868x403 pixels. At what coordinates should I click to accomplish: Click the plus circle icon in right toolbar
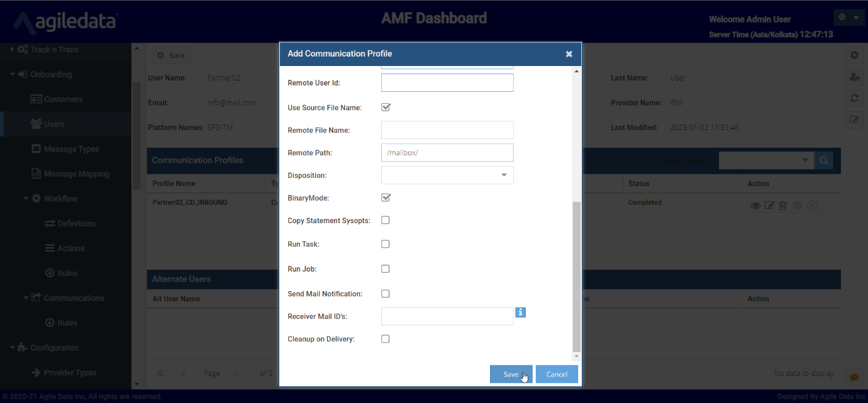tap(854, 55)
